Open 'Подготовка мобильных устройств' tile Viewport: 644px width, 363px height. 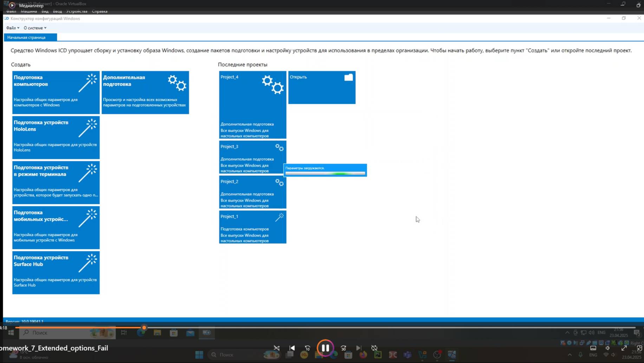click(56, 228)
